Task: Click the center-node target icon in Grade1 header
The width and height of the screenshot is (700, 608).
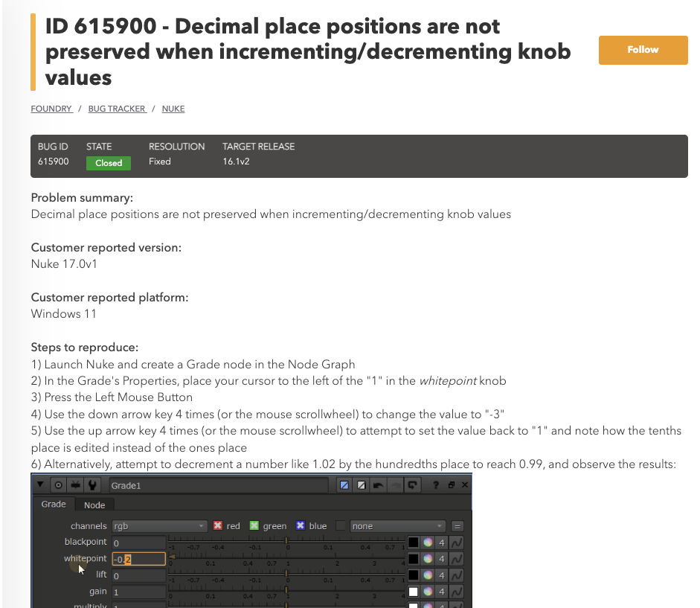Action: (58, 485)
